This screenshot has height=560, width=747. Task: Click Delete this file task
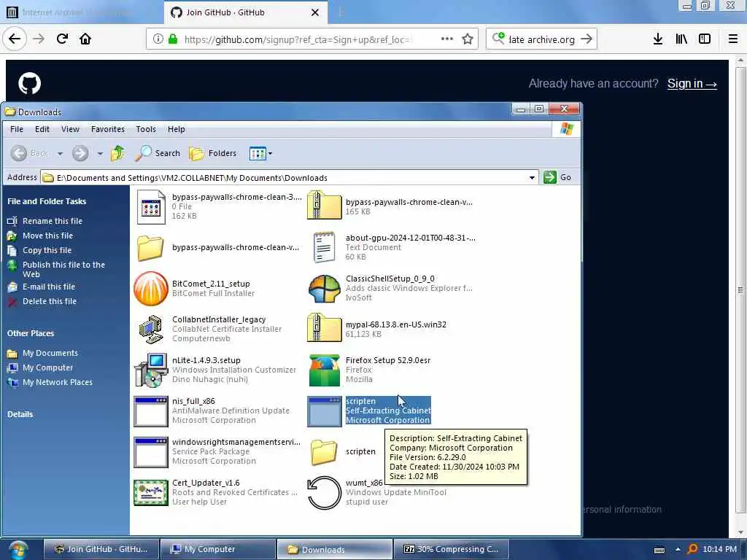point(50,301)
